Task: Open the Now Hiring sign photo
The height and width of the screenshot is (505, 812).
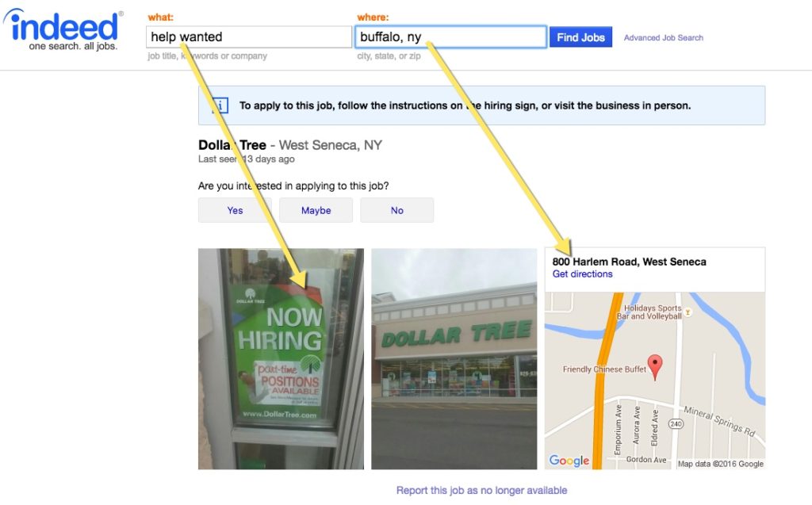Action: 282,359
